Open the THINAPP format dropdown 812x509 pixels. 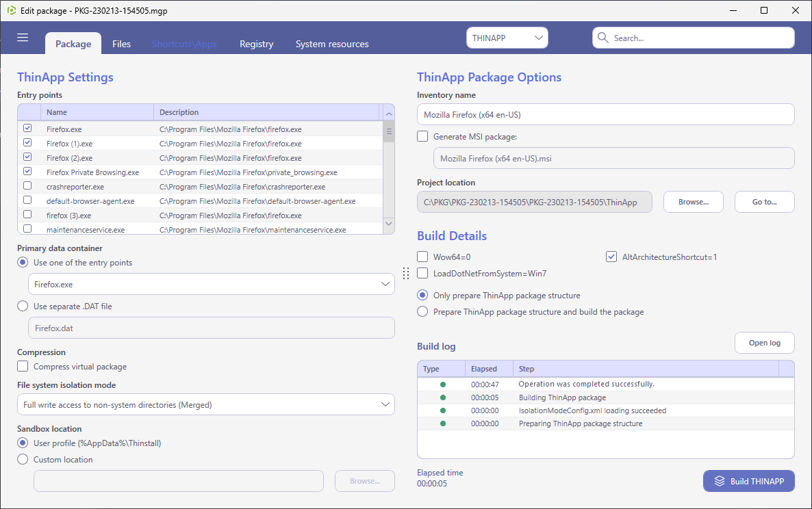507,38
